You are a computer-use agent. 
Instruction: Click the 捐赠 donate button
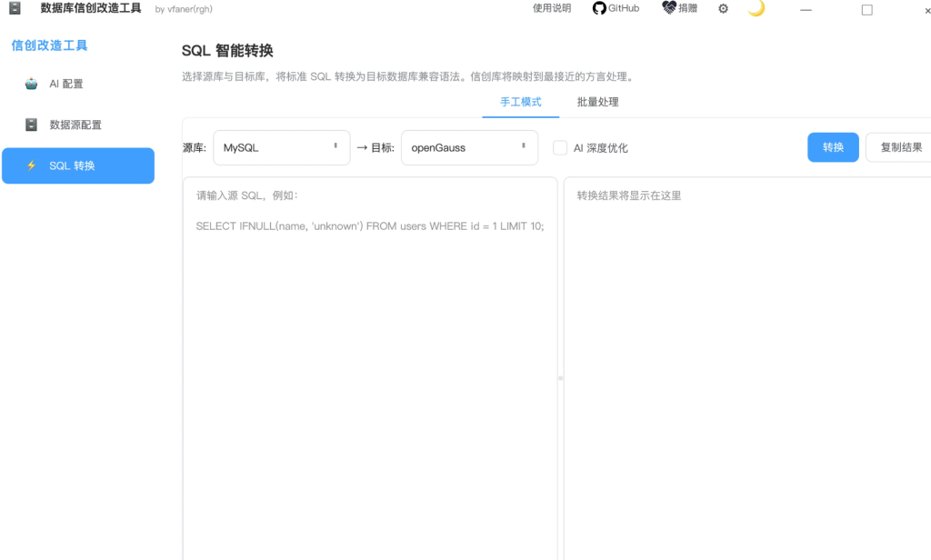pos(680,8)
